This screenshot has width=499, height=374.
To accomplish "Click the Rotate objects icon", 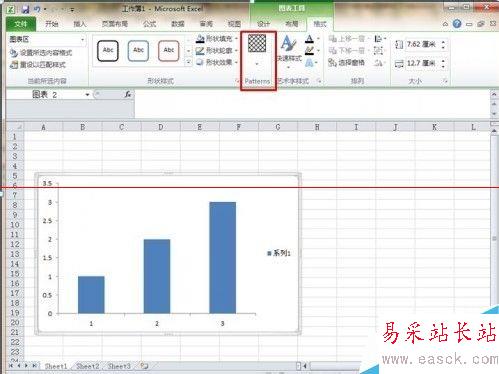I will tap(378, 62).
